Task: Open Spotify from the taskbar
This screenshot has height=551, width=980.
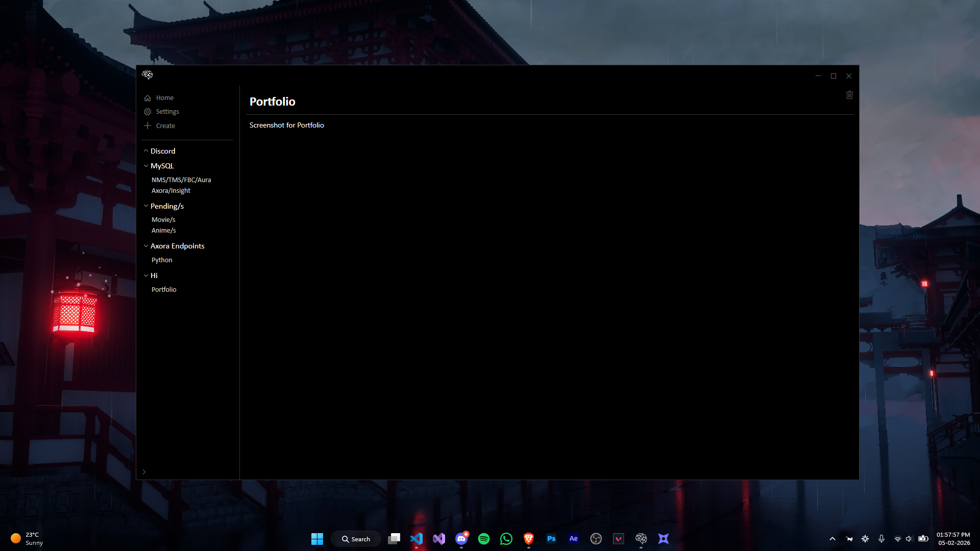Action: click(x=484, y=539)
